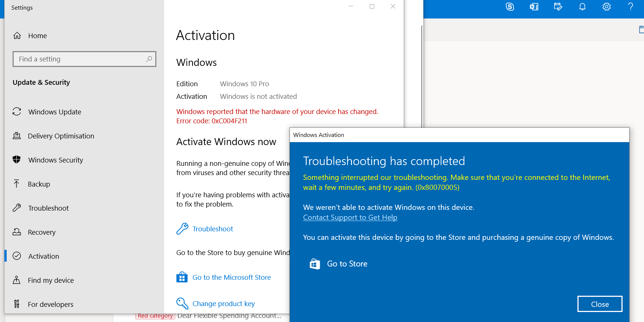
Task: Click the Windows Update sync icon
Action: (17, 111)
